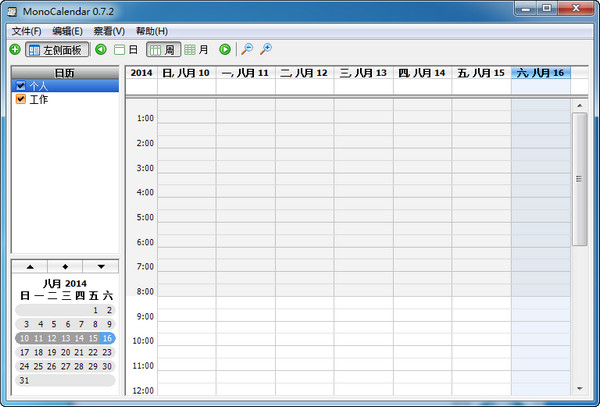Click the 一, 八月 11 column header
The height and width of the screenshot is (407, 600).
[x=245, y=73]
